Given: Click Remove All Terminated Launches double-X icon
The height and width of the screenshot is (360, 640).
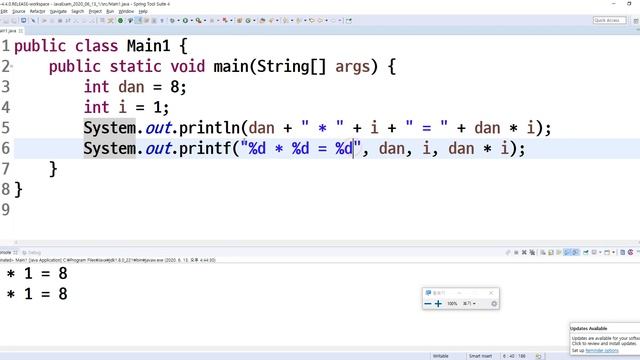Looking at the screenshot, I should (532, 253).
